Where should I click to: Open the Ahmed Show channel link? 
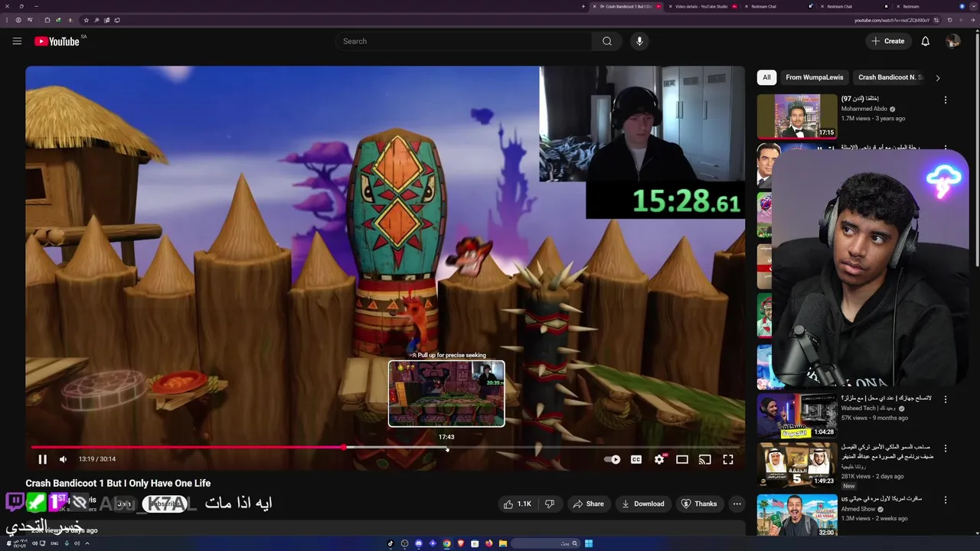click(858, 509)
